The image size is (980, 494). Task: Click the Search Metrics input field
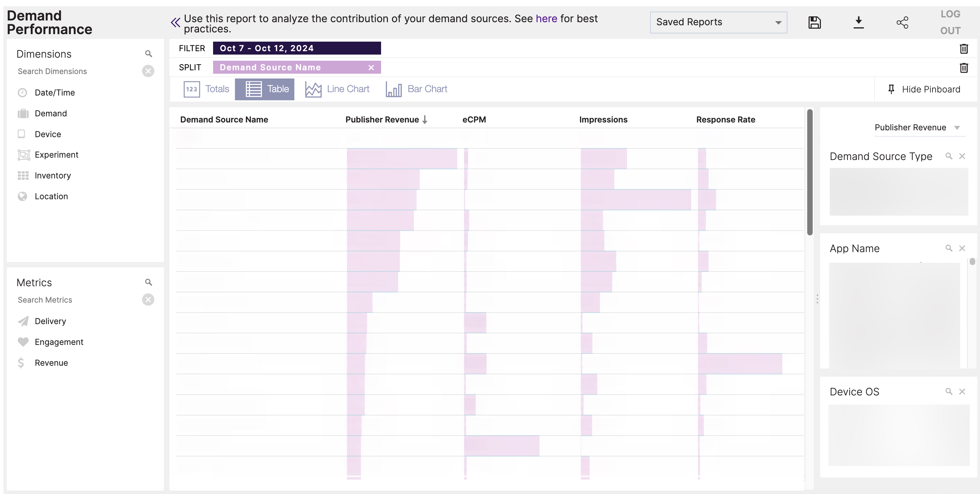pyautogui.click(x=78, y=300)
